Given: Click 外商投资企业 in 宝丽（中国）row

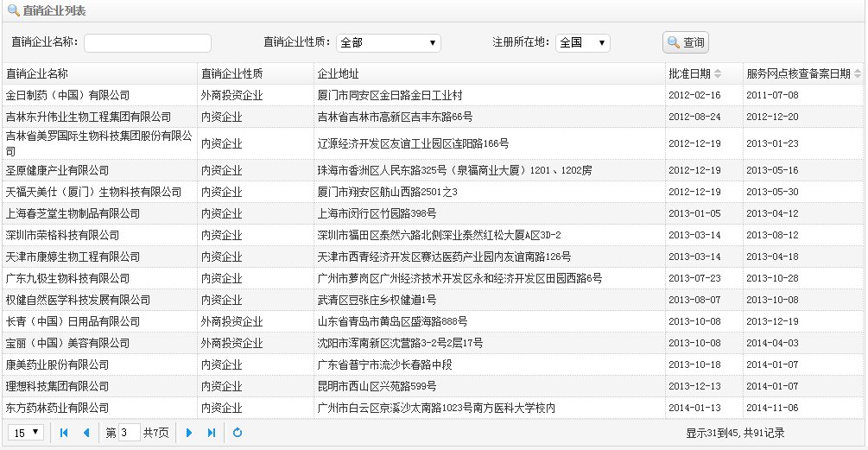Looking at the screenshot, I should click(x=232, y=343).
